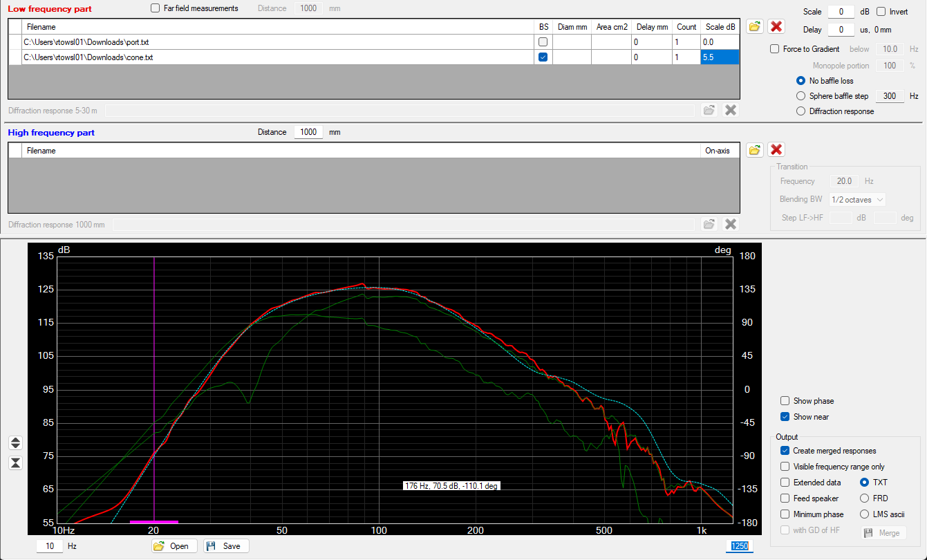927x560 pixels.
Task: Click the up/down arrows chart scale icon
Action: (15, 442)
